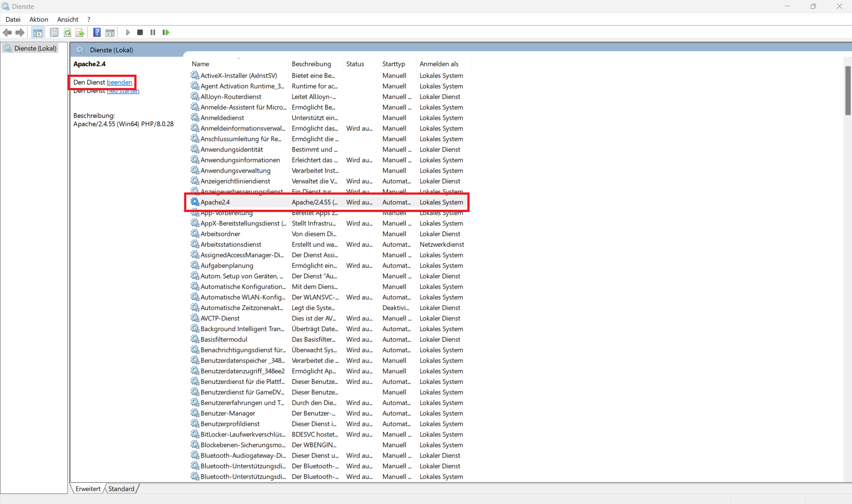Select Dienste (Lokal) in the console tree

coord(35,48)
